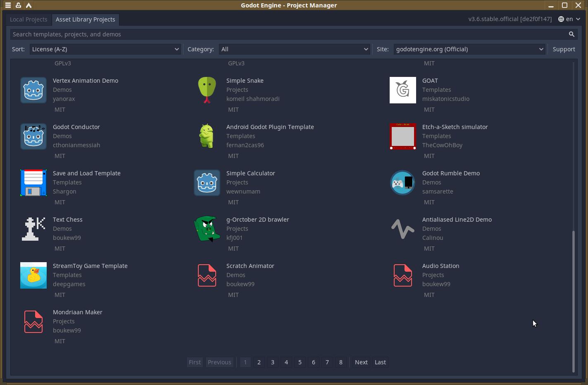The image size is (588, 385).
Task: Open the window menu icon in the title bar
Action: pyautogui.click(x=8, y=5)
